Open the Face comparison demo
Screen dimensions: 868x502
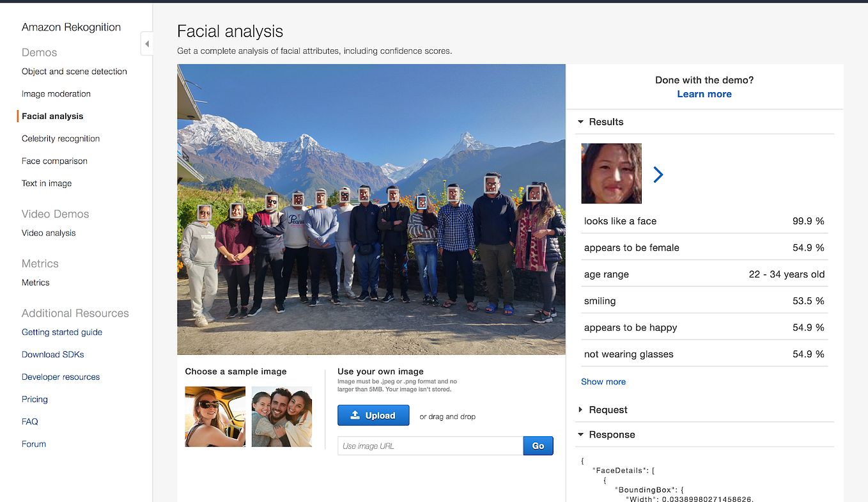point(54,161)
